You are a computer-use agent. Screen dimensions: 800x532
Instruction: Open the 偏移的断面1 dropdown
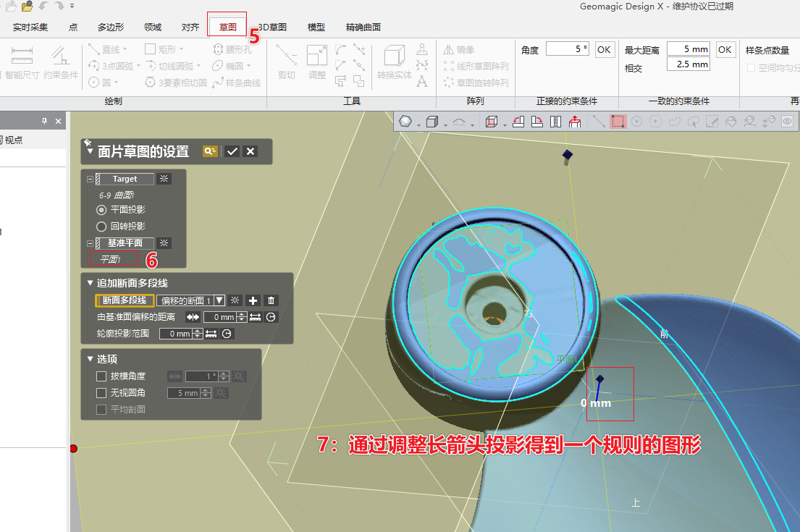tap(219, 300)
